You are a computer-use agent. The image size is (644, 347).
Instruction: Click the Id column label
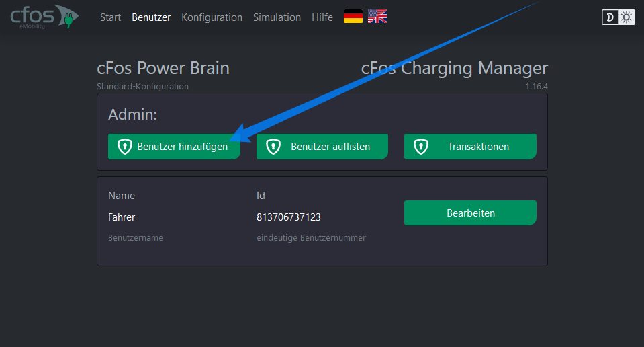(x=261, y=196)
